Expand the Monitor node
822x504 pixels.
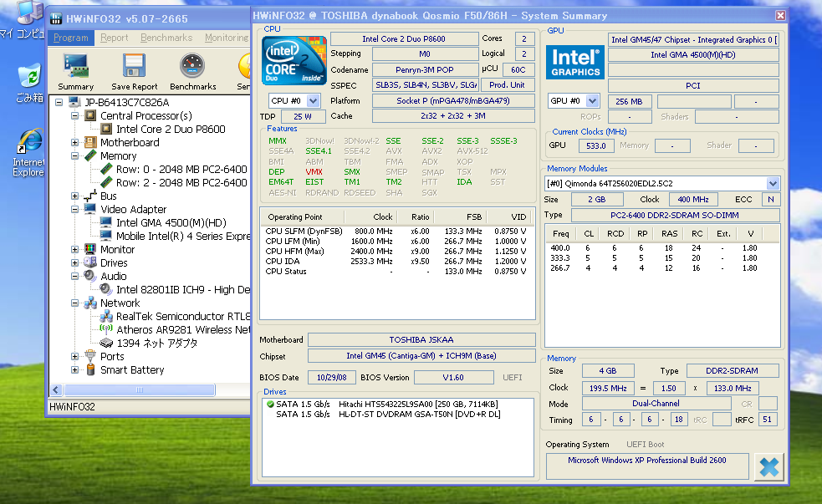tap(75, 249)
